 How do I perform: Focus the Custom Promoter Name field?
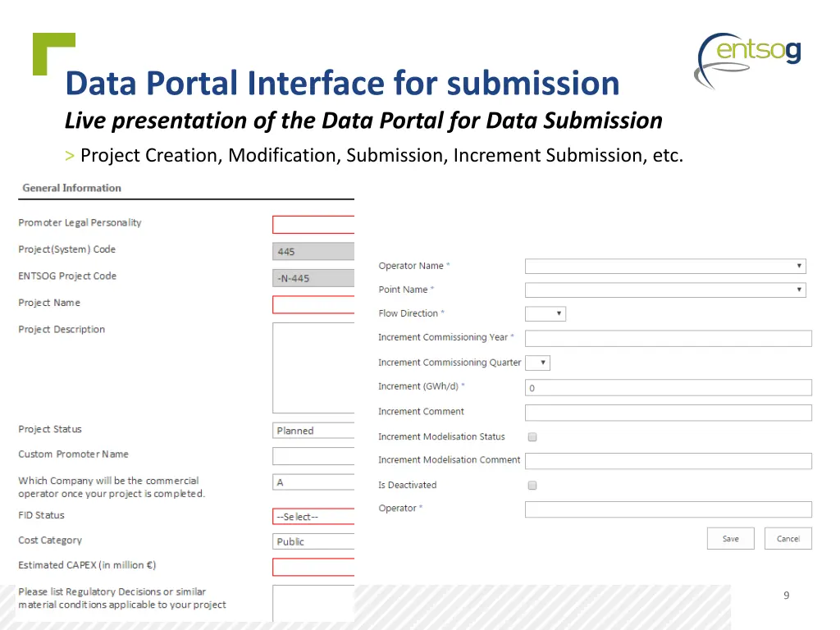click(313, 456)
